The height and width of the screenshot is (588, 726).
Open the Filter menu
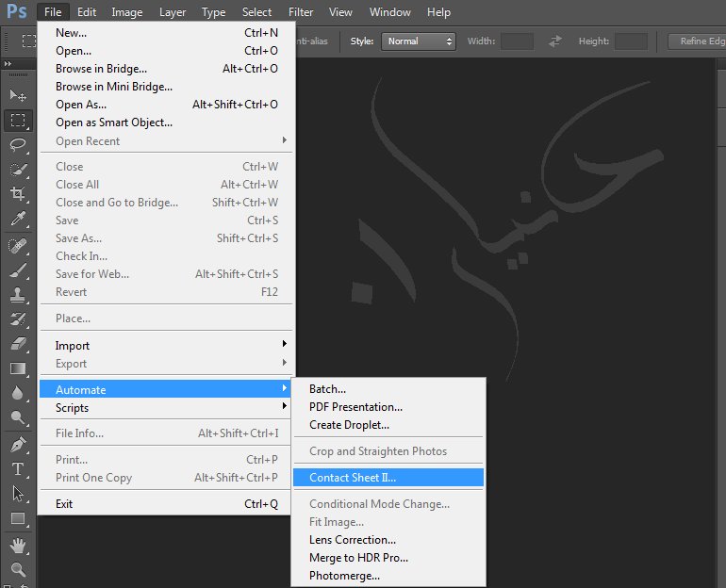[x=301, y=12]
